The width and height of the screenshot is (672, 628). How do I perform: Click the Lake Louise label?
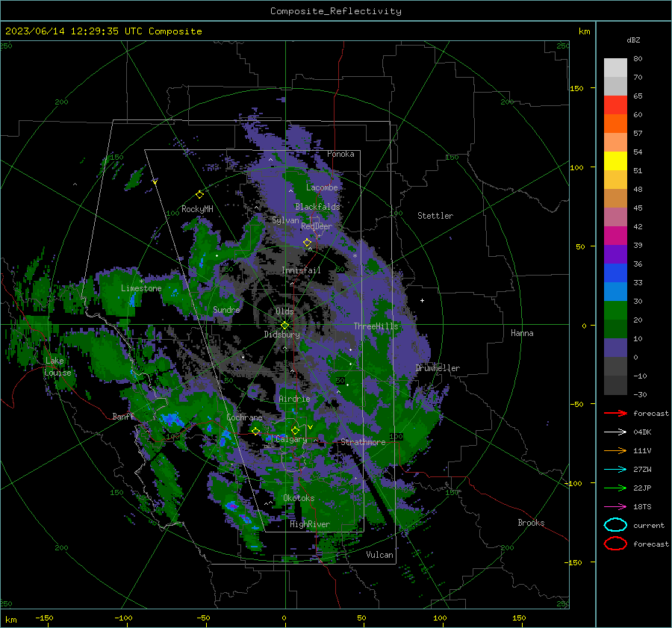57,367
